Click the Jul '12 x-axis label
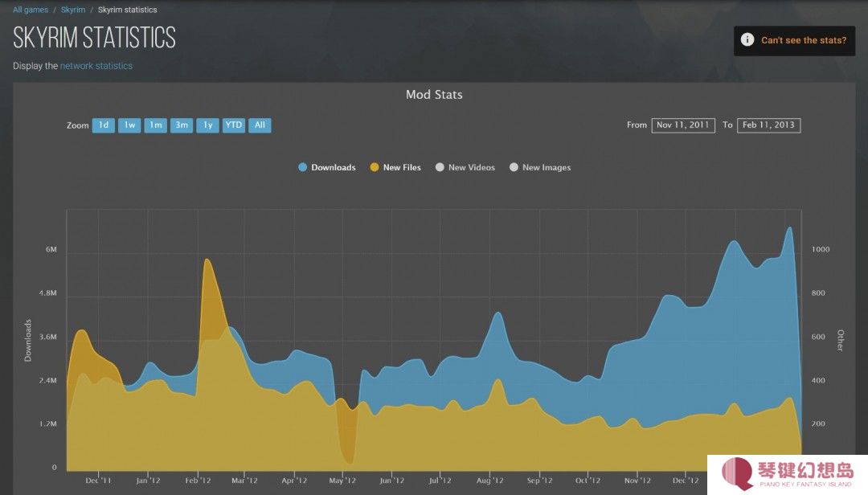Image resolution: width=868 pixels, height=495 pixels. 440,481
